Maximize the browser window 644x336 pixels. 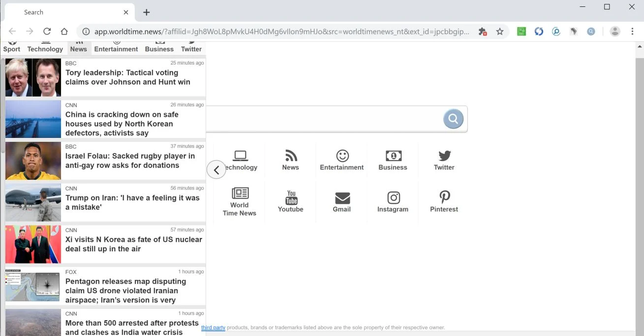click(x=607, y=7)
